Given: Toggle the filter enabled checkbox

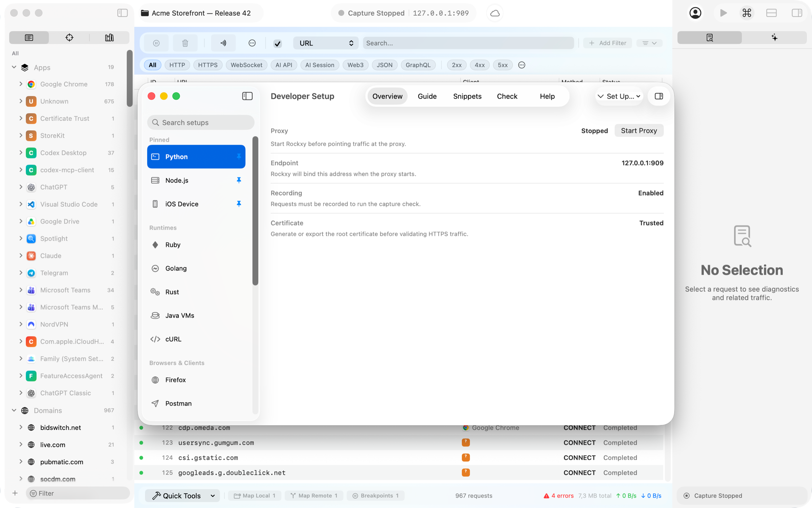Looking at the screenshot, I should point(278,43).
